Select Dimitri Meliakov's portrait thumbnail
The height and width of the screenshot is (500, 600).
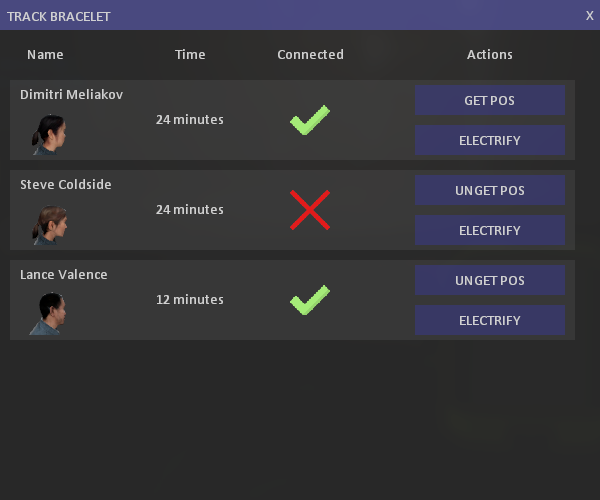tap(49, 135)
